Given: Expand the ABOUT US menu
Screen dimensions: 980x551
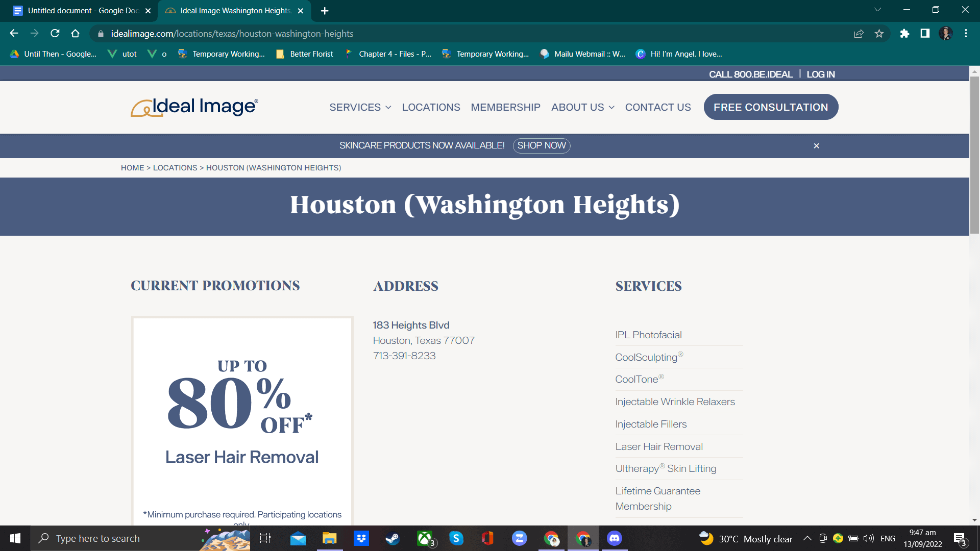Looking at the screenshot, I should (x=583, y=107).
